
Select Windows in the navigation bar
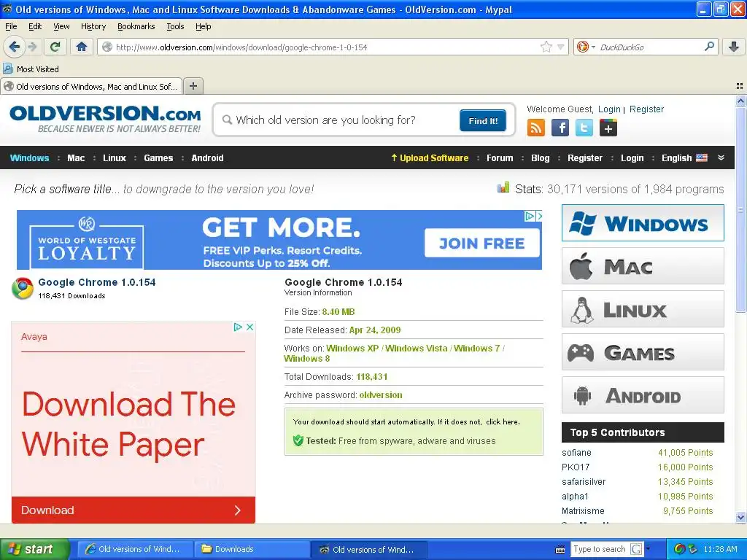tap(29, 157)
